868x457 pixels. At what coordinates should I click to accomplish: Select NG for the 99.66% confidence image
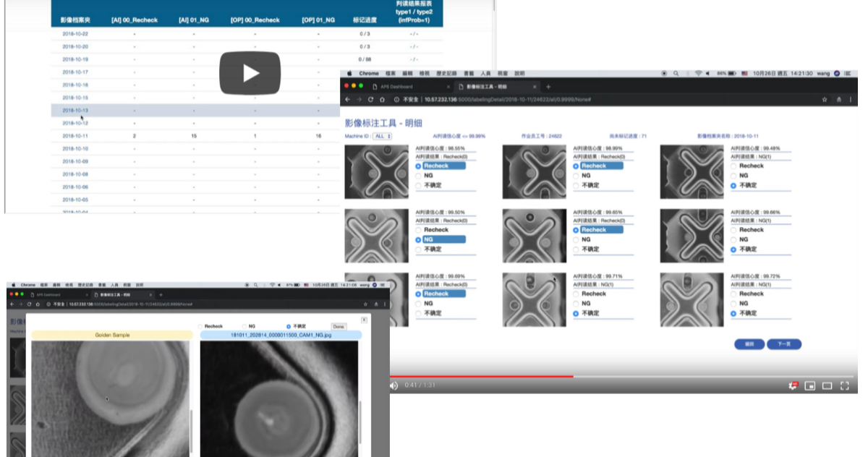click(733, 239)
